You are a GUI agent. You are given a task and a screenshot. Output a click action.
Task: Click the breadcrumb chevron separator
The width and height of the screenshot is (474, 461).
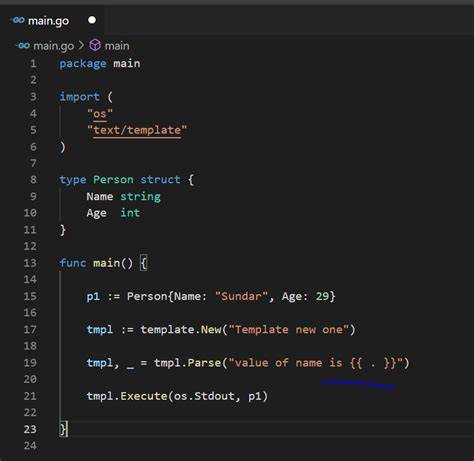(81, 45)
